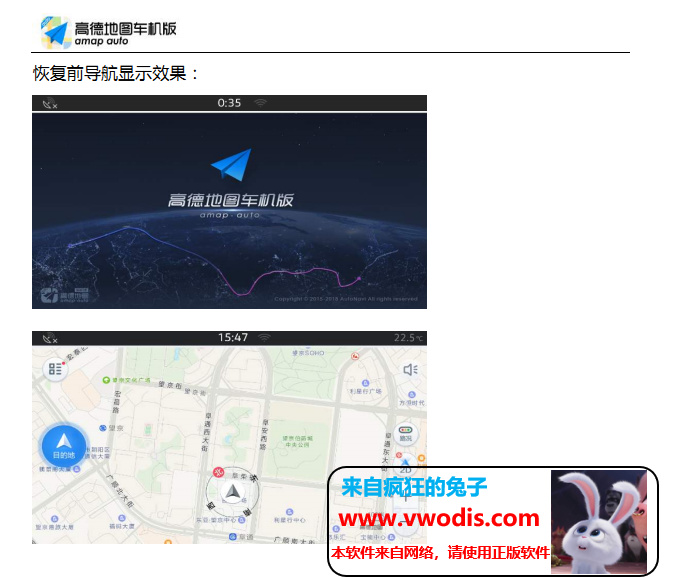Click the 0:35 time on splash screen

(229, 103)
